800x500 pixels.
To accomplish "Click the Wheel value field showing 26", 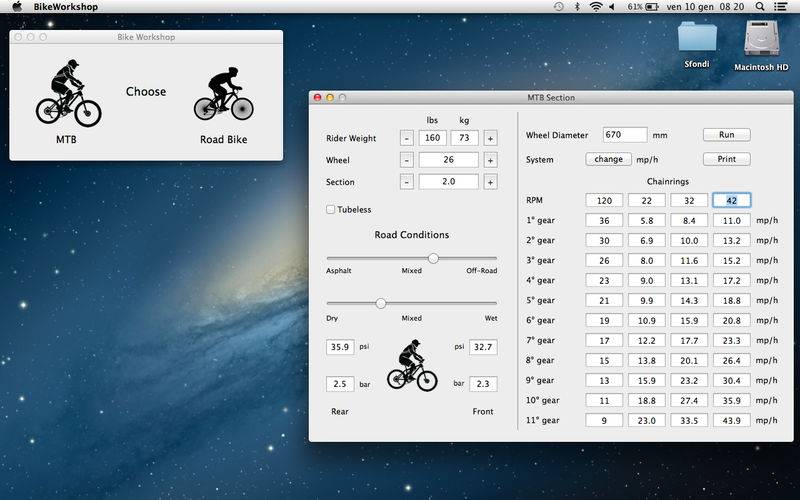I will click(x=448, y=160).
